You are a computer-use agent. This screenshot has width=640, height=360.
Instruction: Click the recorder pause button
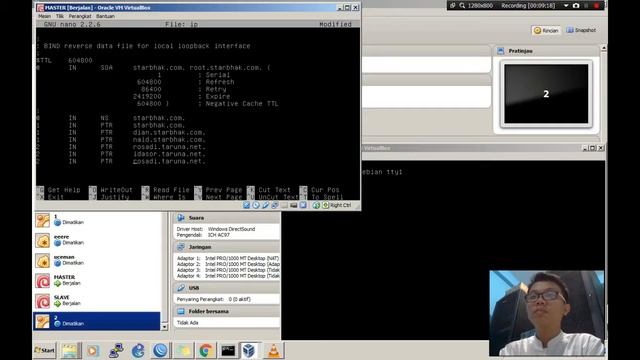pos(586,6)
